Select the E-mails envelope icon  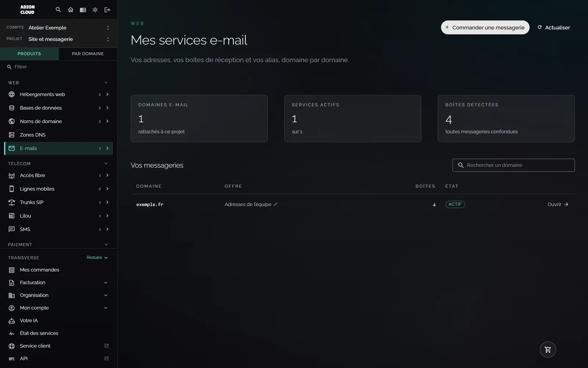coord(12,148)
